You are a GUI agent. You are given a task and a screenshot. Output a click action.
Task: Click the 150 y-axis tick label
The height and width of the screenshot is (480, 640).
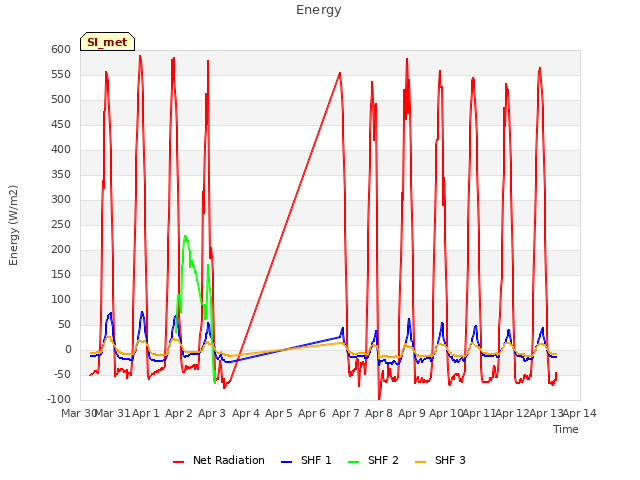[x=61, y=274]
